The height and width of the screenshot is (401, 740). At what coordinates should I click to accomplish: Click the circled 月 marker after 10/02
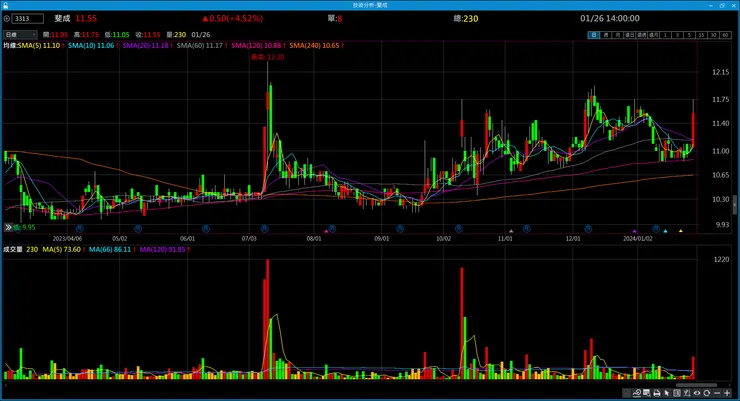(459, 228)
